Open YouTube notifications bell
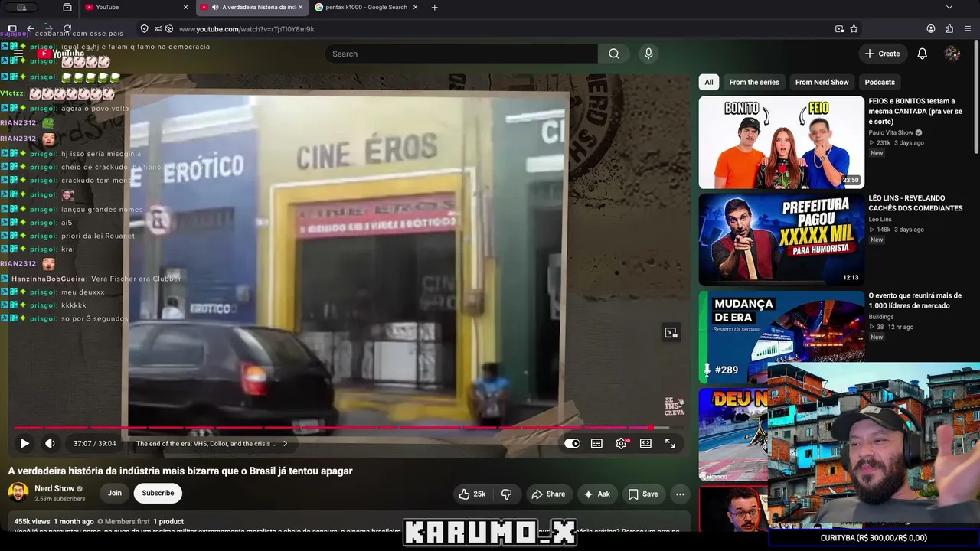The height and width of the screenshot is (551, 980). click(923, 54)
